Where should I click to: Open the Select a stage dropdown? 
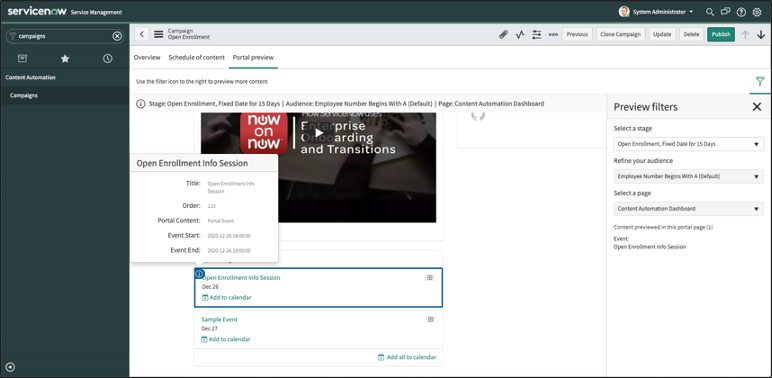click(x=689, y=144)
